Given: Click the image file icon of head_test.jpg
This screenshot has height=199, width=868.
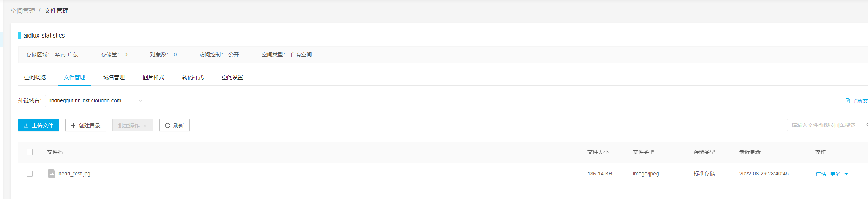Looking at the screenshot, I should (x=52, y=174).
